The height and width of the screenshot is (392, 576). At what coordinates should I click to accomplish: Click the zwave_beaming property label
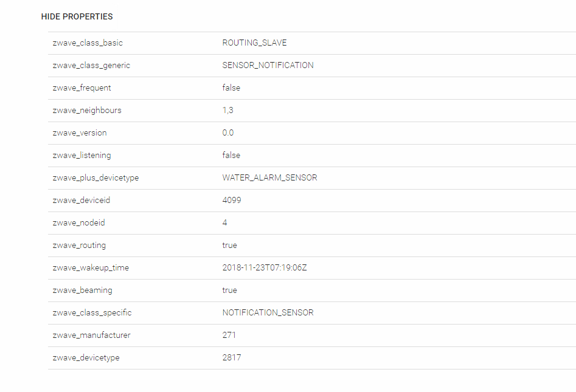(x=82, y=291)
